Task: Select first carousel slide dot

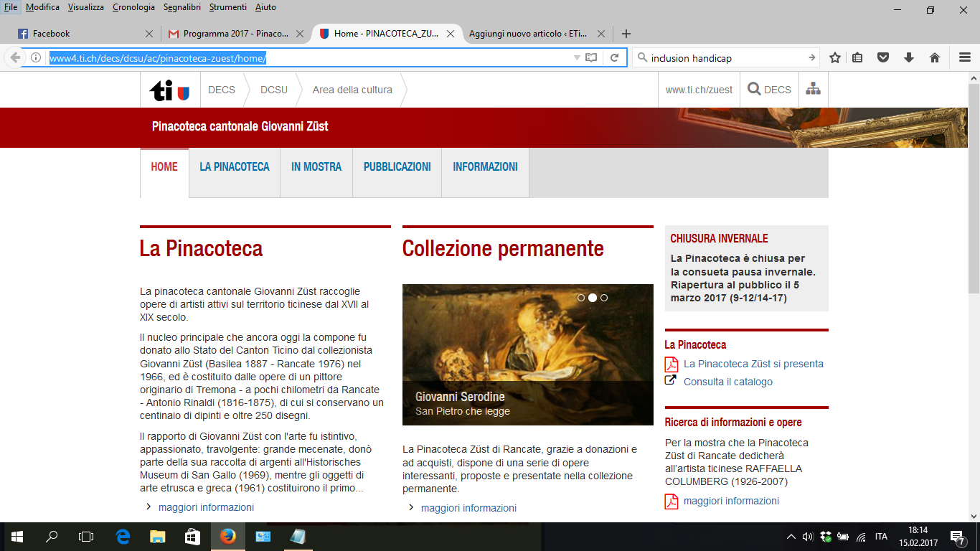Action: tap(581, 298)
